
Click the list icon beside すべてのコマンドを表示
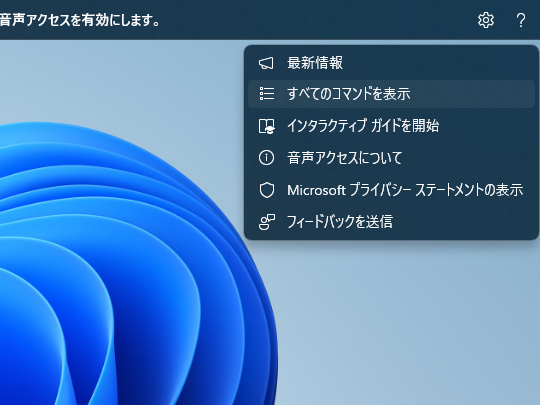267,94
